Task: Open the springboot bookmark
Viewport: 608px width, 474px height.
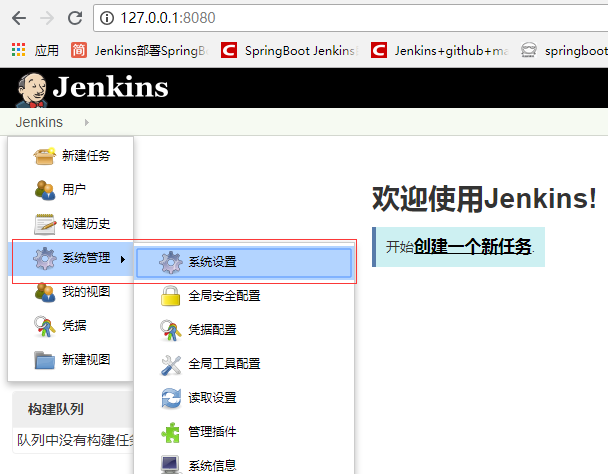Action: [x=564, y=50]
